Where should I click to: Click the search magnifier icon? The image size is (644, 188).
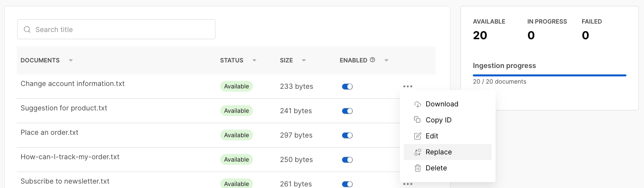coord(27,30)
